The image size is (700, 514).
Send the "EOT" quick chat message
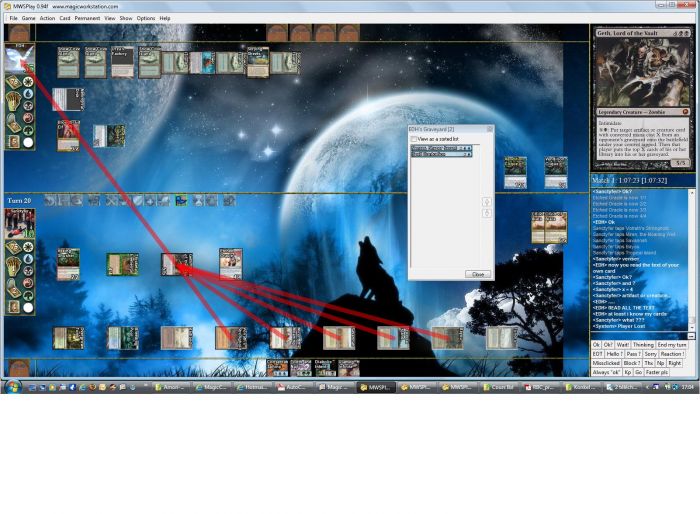point(597,354)
